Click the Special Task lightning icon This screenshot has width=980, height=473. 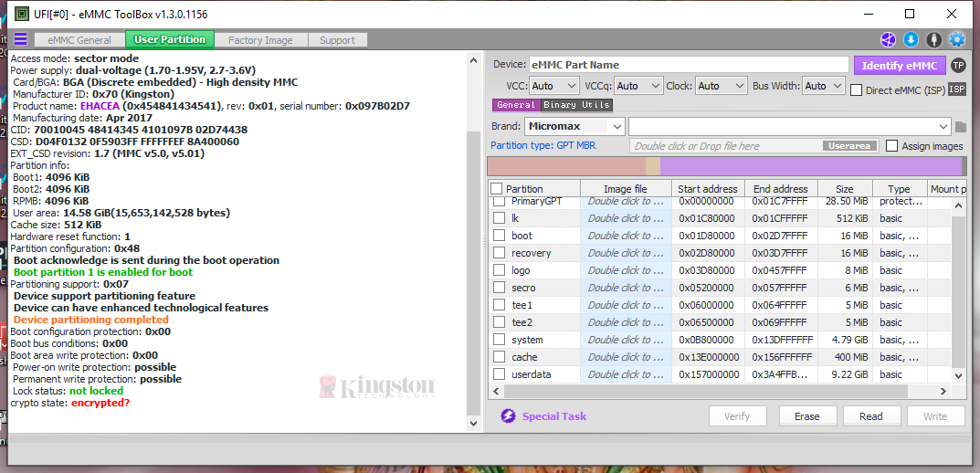(x=508, y=416)
